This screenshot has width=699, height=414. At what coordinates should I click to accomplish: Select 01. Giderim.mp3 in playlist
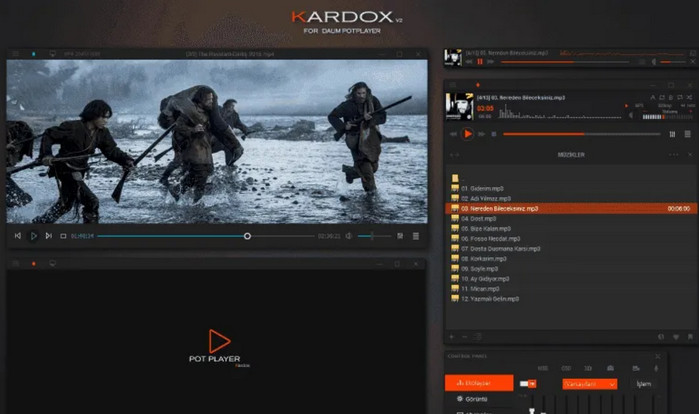coord(571,189)
